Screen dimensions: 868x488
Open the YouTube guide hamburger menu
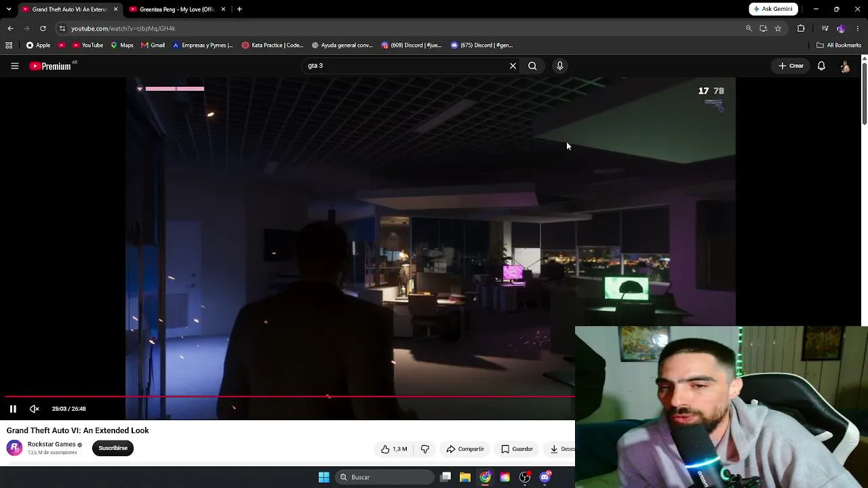(14, 66)
